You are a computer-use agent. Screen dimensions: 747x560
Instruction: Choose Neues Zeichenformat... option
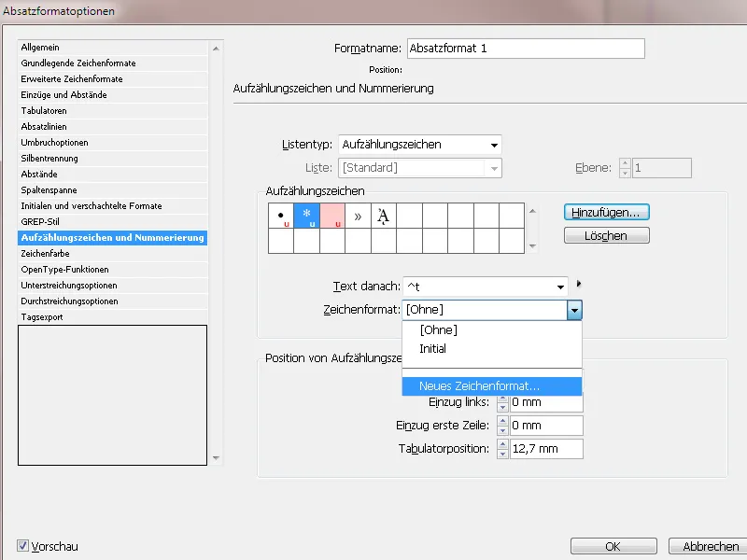(492, 386)
